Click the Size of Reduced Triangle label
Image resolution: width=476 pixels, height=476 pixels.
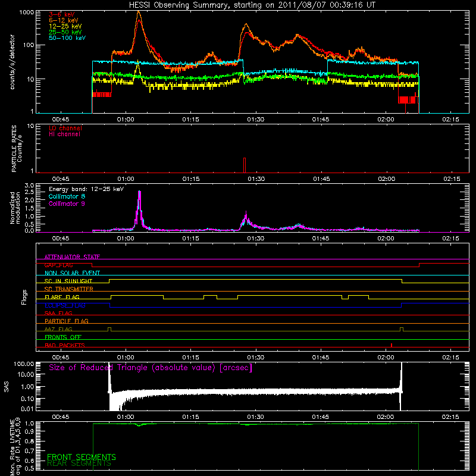(x=151, y=368)
